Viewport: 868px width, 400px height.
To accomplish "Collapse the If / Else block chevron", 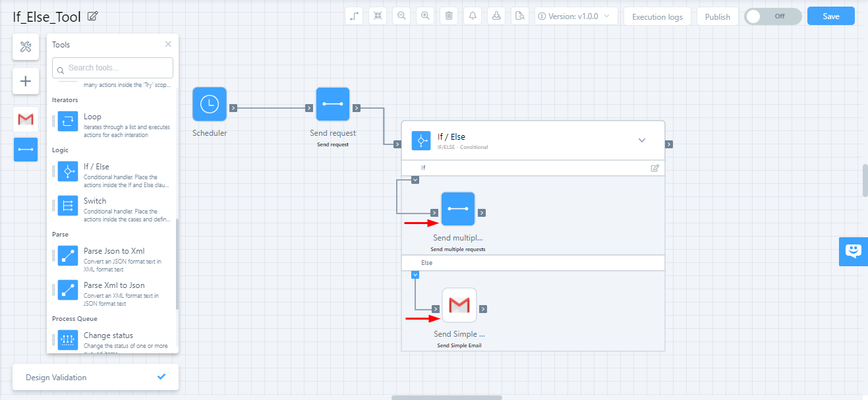I will coord(641,140).
